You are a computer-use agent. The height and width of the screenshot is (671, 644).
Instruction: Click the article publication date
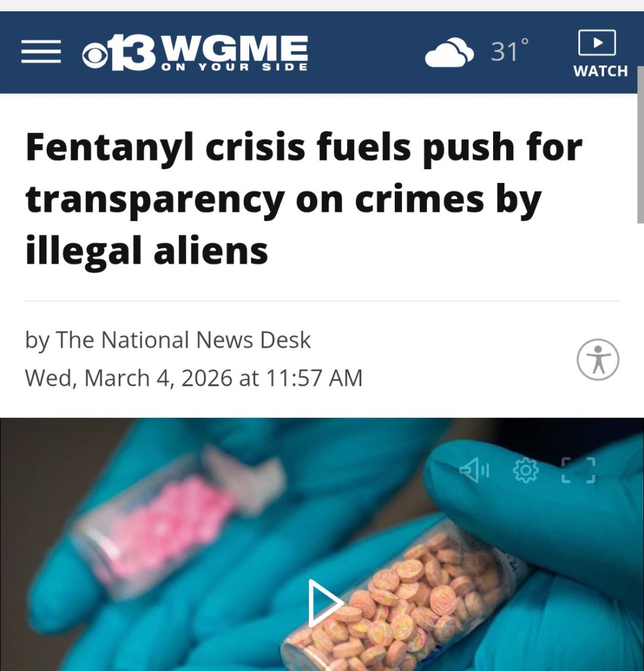[x=194, y=378]
